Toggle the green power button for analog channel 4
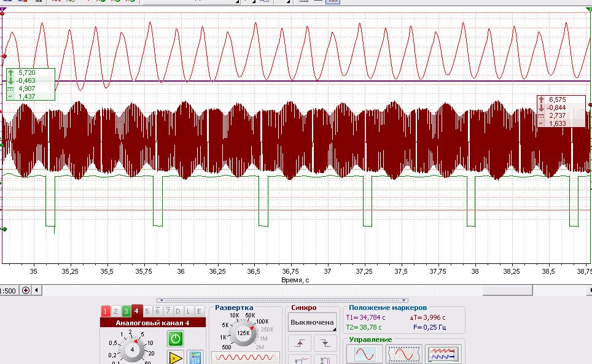 [x=175, y=339]
